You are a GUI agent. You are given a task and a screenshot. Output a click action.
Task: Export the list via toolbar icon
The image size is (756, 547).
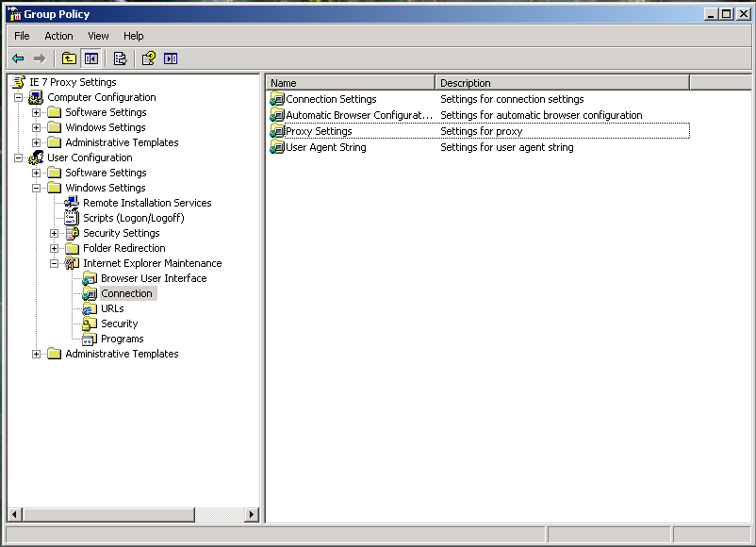(120, 58)
